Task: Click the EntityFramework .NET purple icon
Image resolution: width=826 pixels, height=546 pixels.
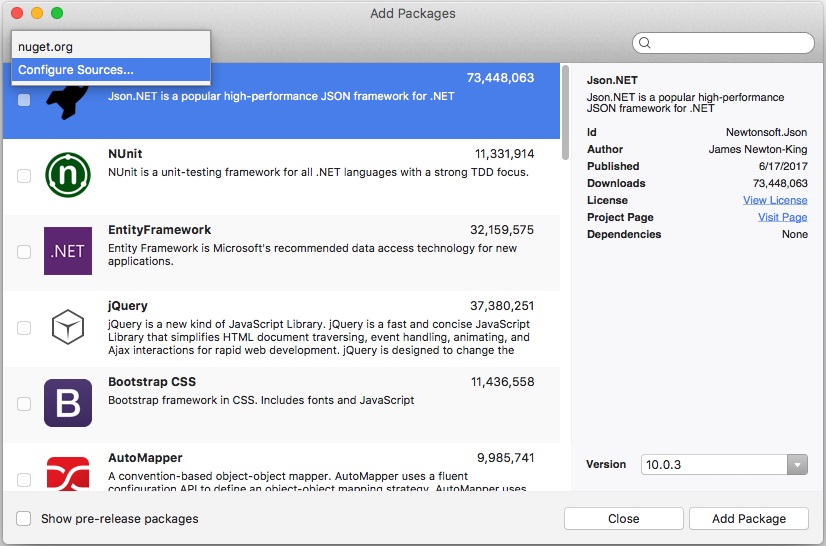Action: pyautogui.click(x=67, y=251)
